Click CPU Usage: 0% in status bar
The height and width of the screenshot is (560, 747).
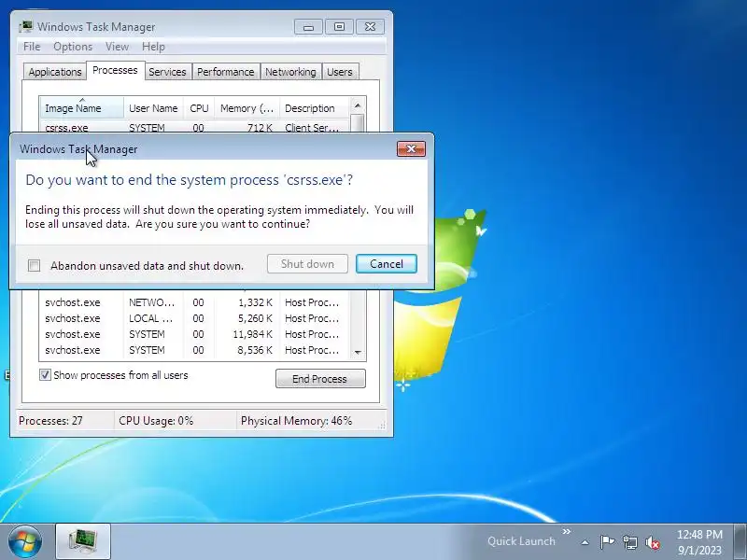156,421
